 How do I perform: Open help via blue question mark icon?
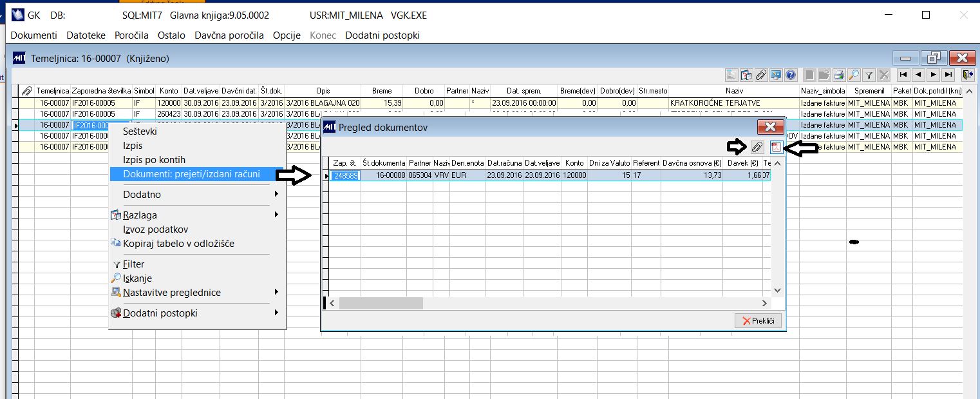(791, 74)
